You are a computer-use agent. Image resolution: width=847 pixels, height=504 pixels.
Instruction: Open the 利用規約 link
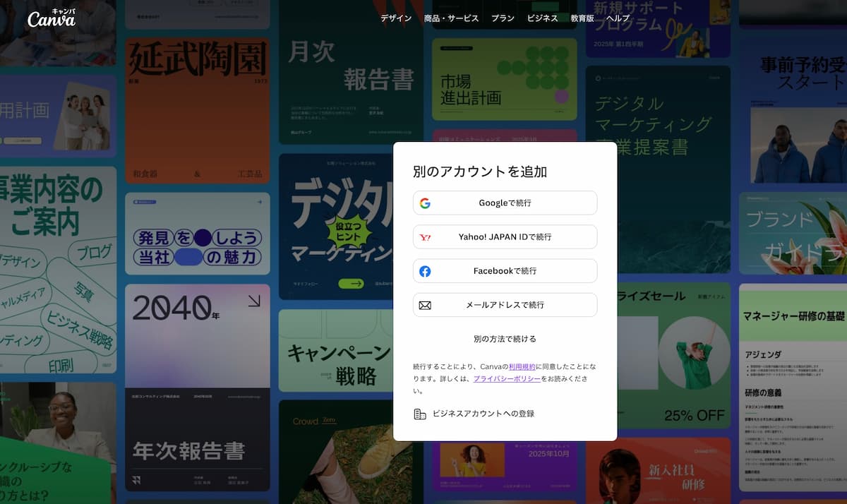(x=522, y=367)
